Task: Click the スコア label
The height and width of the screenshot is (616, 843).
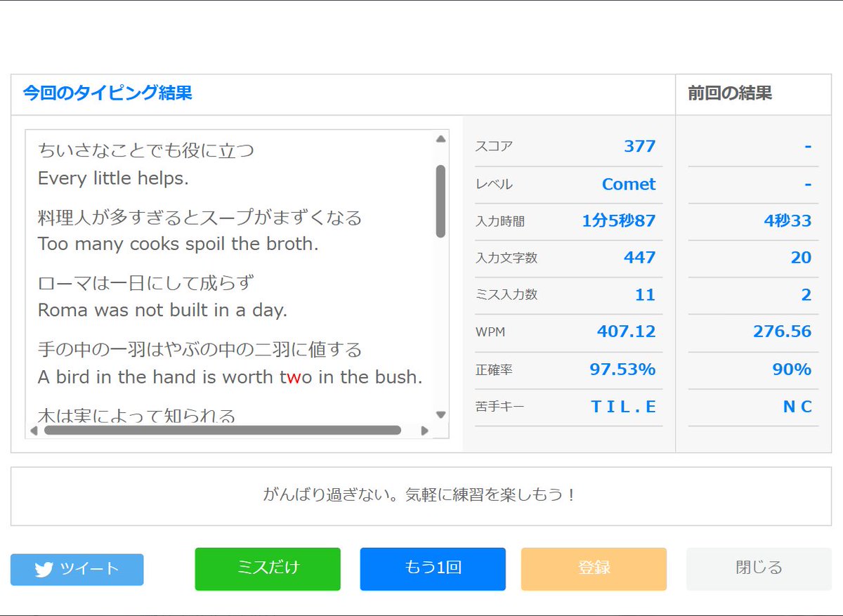Action: pyautogui.click(x=494, y=147)
